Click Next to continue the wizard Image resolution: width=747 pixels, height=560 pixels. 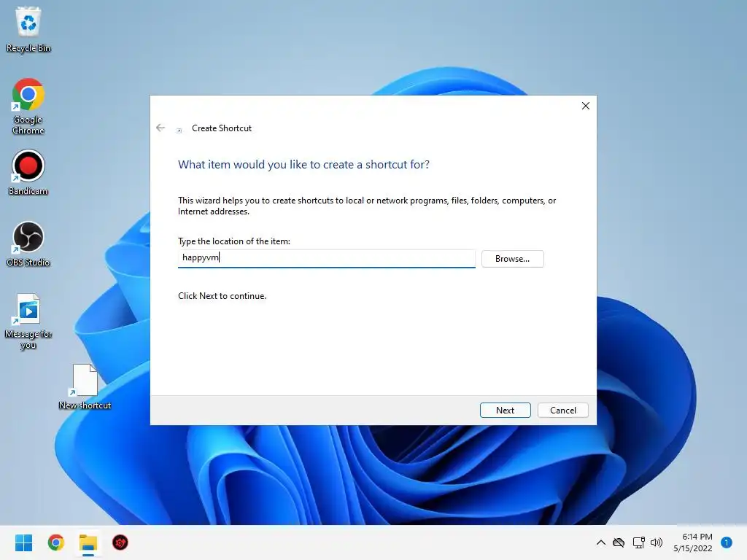click(x=505, y=410)
